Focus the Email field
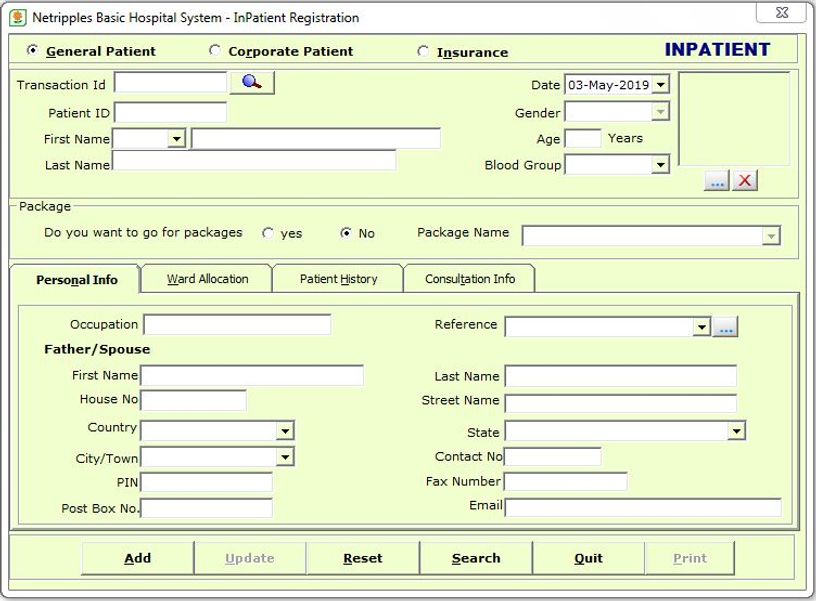Viewport: 816px width, 601px height. (643, 507)
